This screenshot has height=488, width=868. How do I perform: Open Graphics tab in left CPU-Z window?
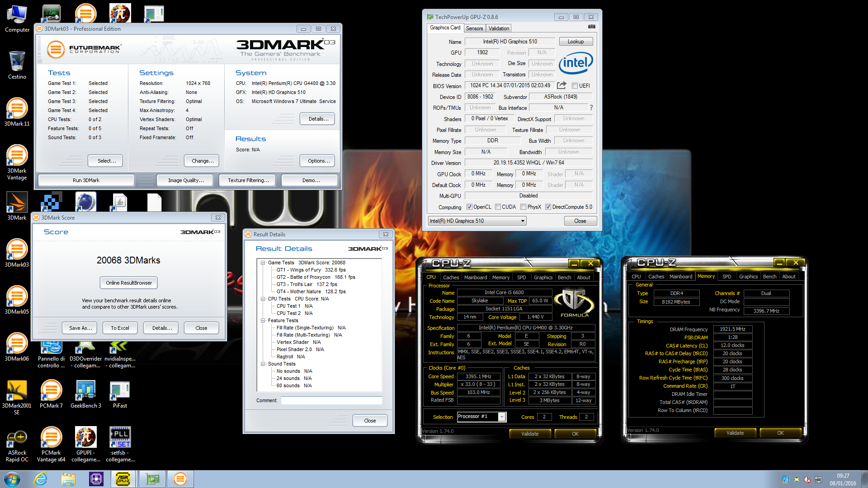tap(543, 277)
